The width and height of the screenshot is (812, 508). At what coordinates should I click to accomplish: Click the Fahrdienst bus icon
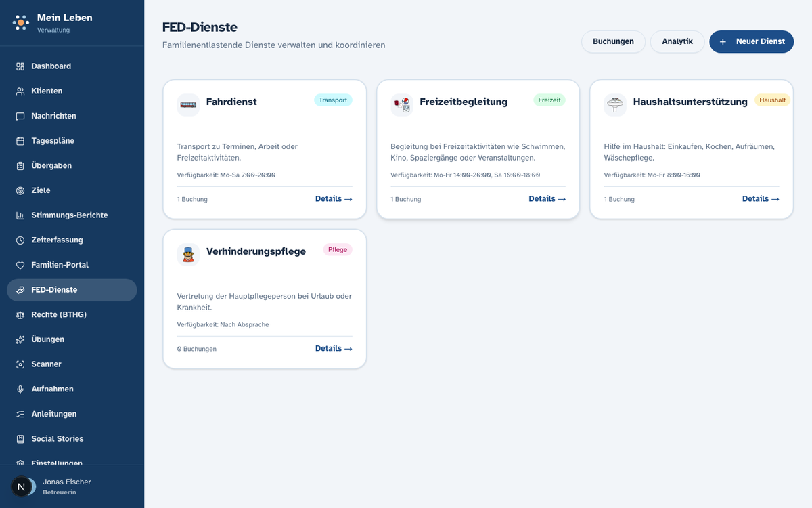click(188, 105)
